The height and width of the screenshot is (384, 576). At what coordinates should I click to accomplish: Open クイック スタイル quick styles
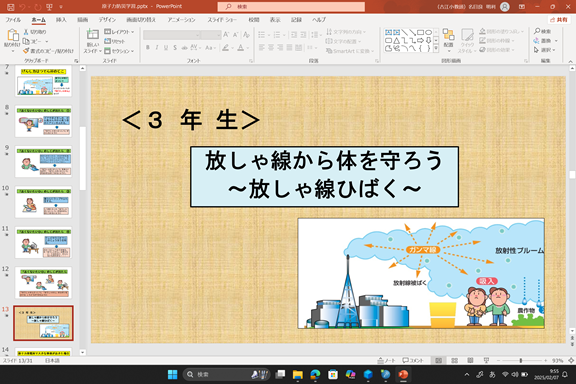(467, 40)
